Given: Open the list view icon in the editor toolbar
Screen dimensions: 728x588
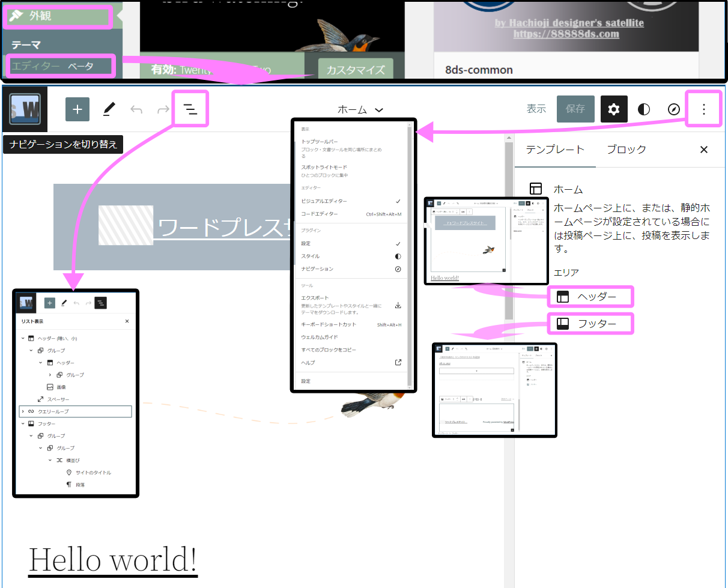Looking at the screenshot, I should tap(190, 109).
